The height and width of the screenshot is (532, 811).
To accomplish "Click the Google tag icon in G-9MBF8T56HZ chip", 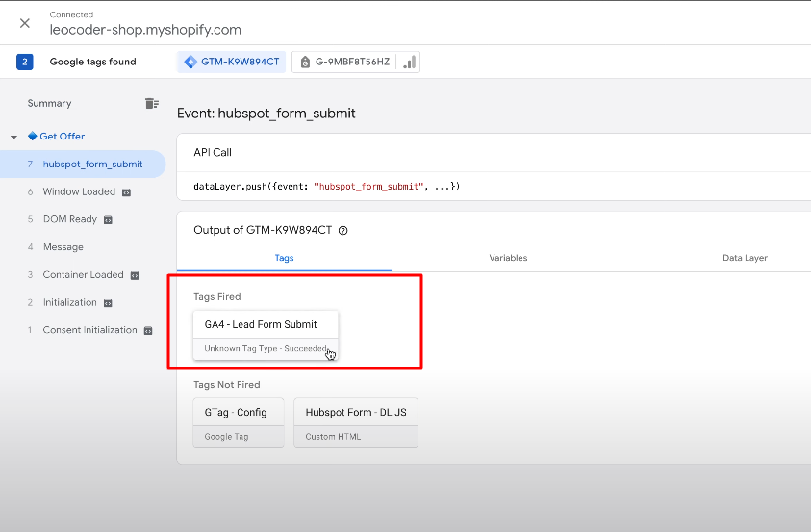I will point(305,63).
